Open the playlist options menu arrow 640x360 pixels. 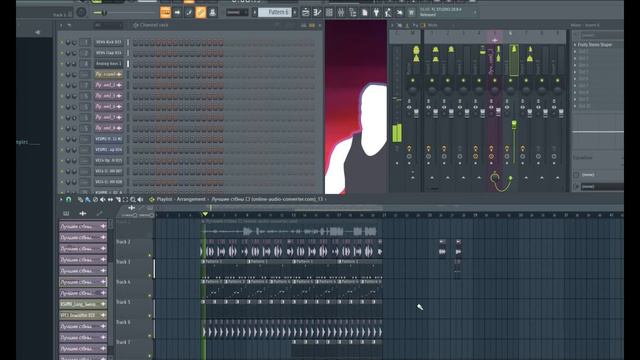61,200
